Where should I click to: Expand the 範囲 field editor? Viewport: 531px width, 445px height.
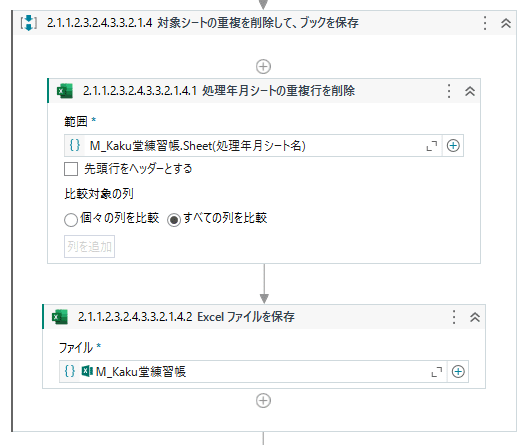tap(431, 146)
